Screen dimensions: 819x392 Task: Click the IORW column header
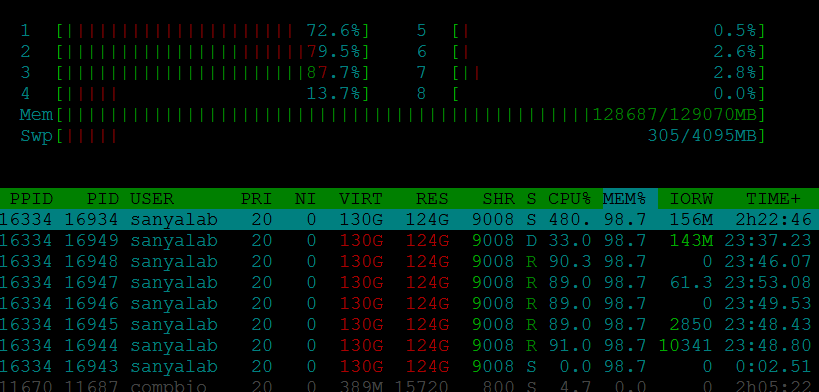691,199
